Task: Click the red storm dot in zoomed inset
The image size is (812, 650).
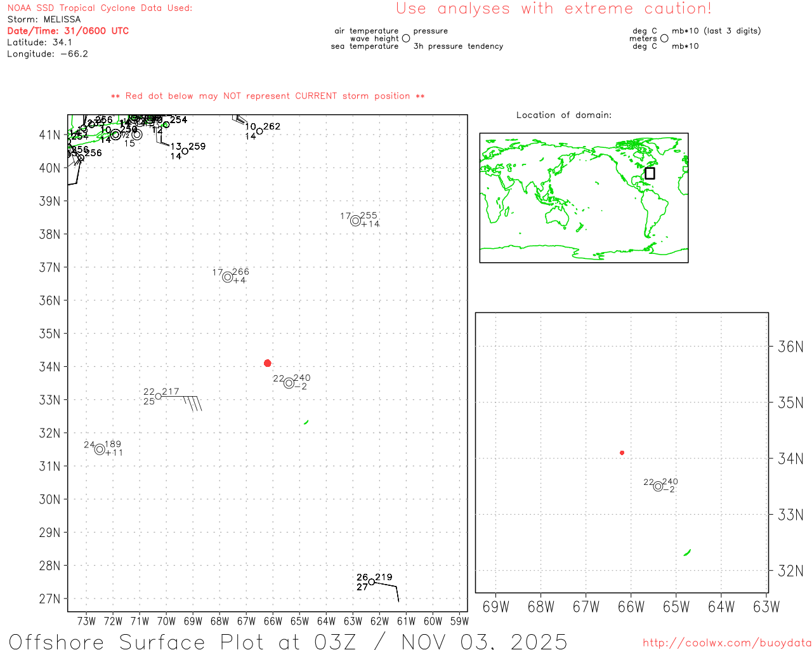Action: coord(622,453)
